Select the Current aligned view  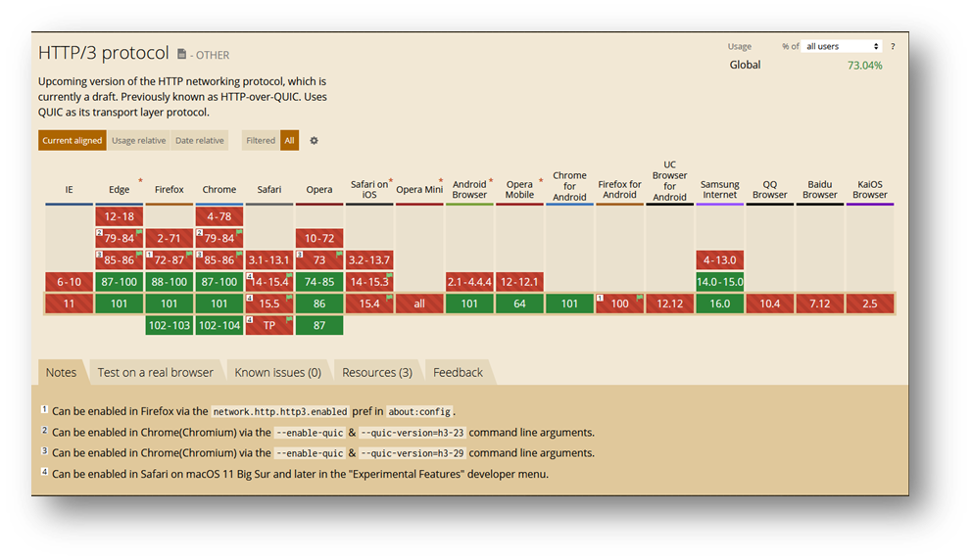click(72, 141)
